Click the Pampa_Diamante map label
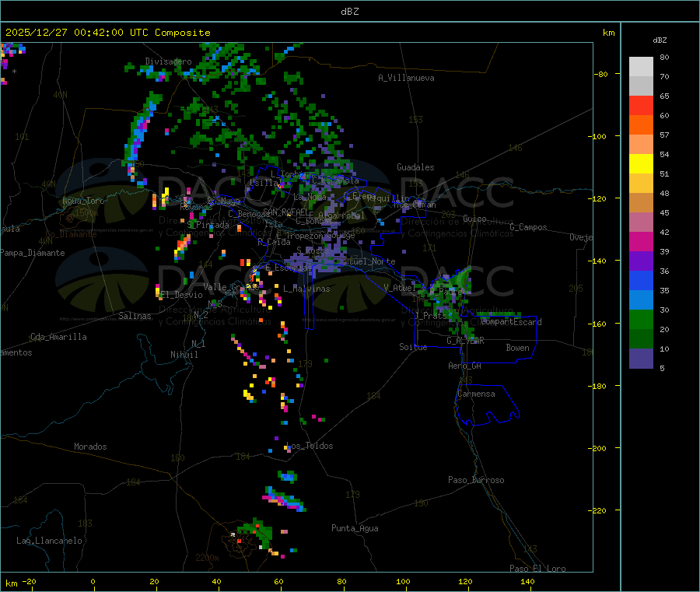This screenshot has height=592, width=700. click(33, 253)
